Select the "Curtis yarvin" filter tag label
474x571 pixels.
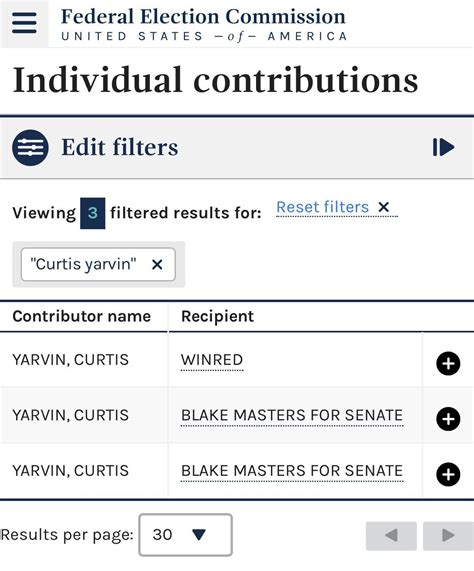(x=83, y=264)
